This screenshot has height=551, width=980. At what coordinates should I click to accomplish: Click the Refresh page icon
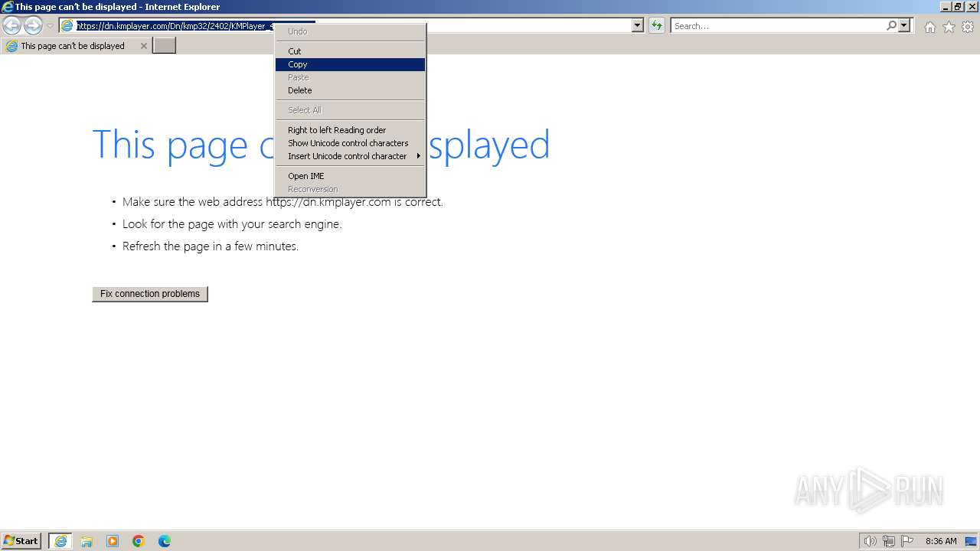tap(657, 25)
